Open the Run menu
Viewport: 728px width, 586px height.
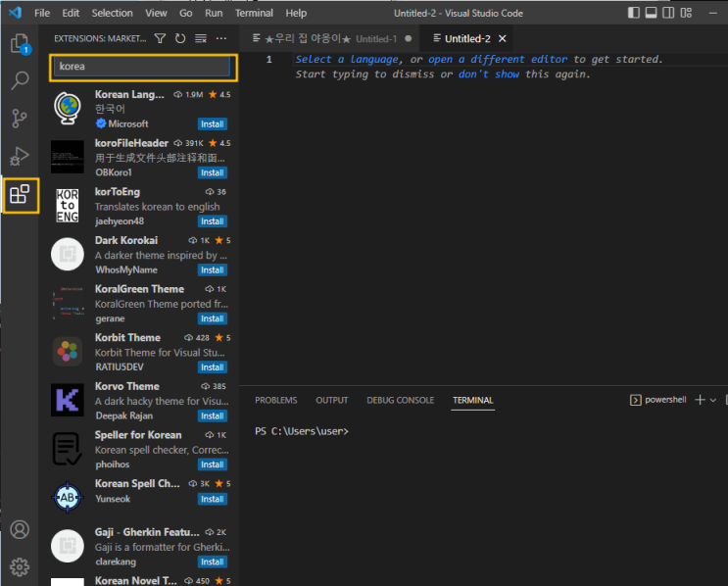coord(214,13)
